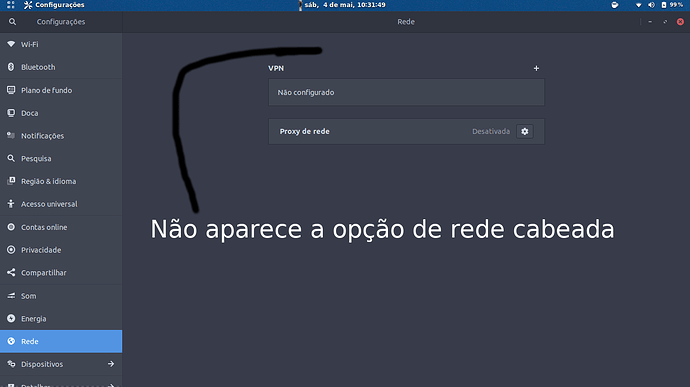
Task: Open Wi-Fi settings icon in sidebar
Action: 11,44
